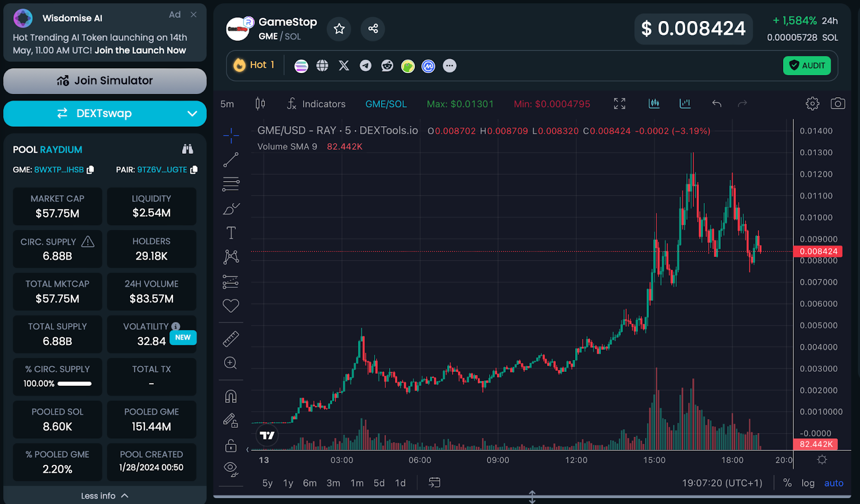The height and width of the screenshot is (504, 860).
Task: Open Join the Launch Now link
Action: 140,51
